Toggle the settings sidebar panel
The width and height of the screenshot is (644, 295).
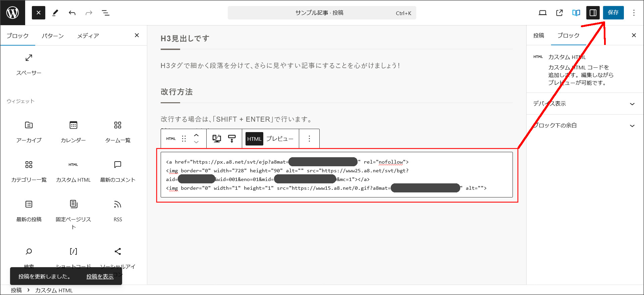pos(593,13)
